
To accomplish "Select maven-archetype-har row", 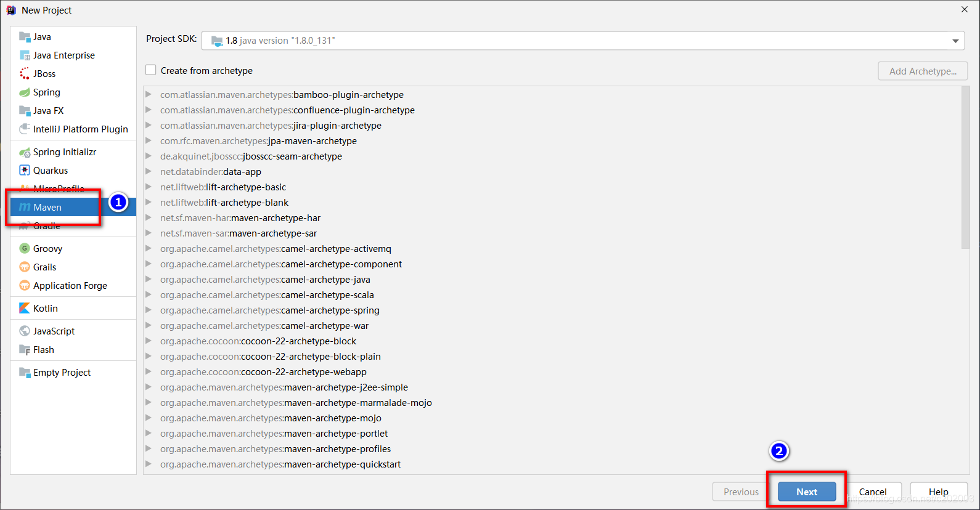I will [552, 218].
